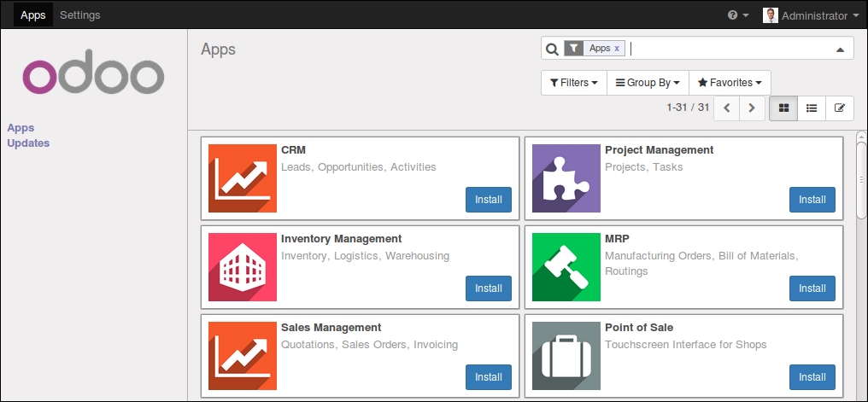Switch to list view icon

(812, 108)
